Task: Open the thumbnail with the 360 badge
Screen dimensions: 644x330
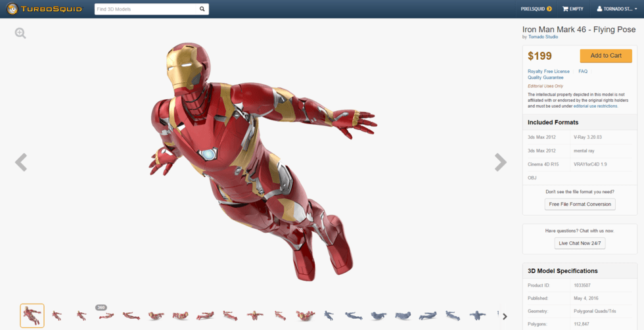Action: [106, 315]
